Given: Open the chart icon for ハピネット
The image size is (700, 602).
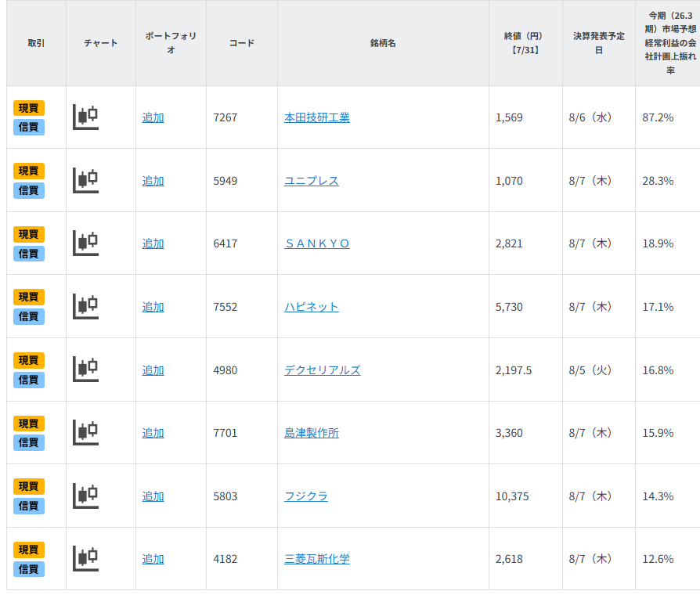Looking at the screenshot, I should [x=85, y=307].
